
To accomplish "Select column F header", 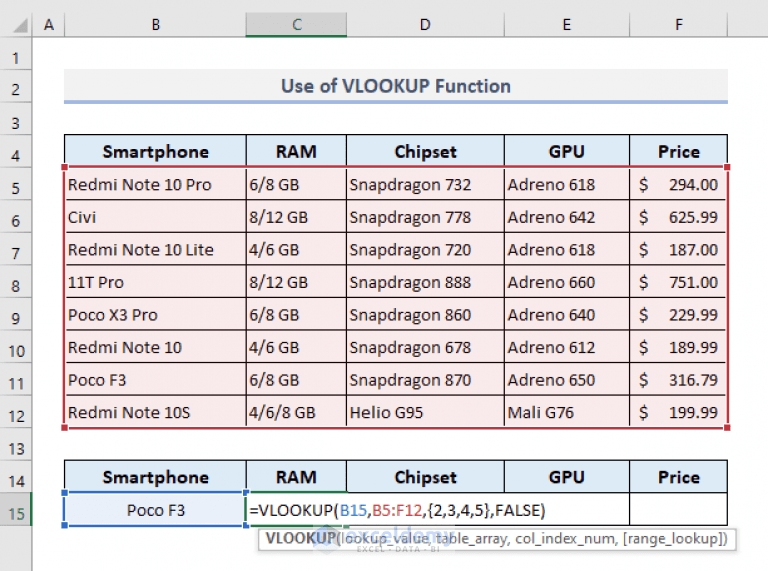I will point(678,24).
